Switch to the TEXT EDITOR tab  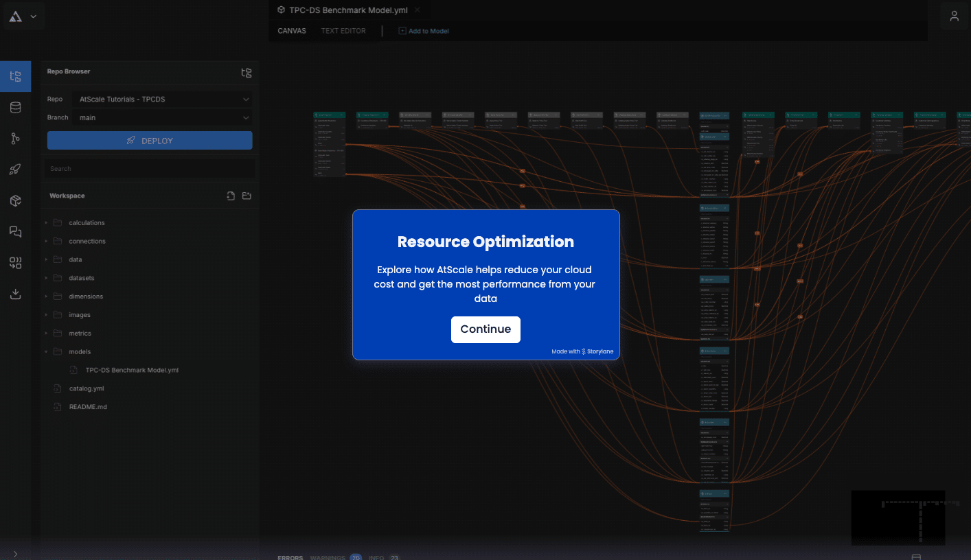click(x=343, y=30)
